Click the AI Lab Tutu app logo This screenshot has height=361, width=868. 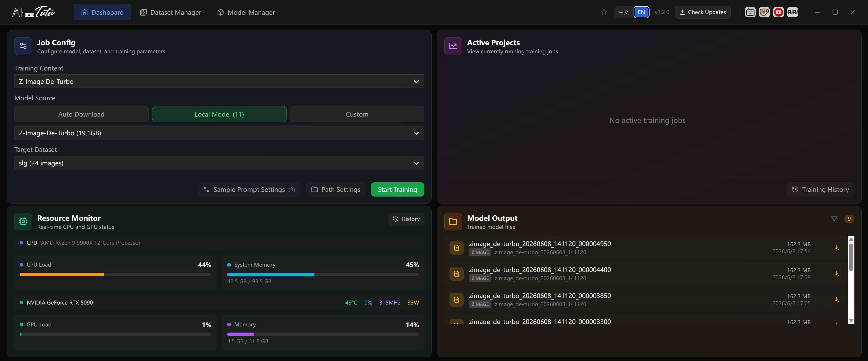point(34,12)
